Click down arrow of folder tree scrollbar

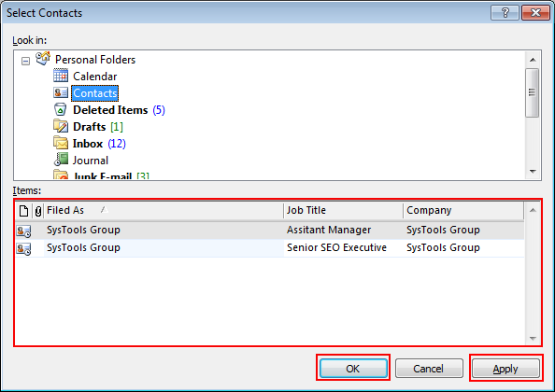coord(533,172)
